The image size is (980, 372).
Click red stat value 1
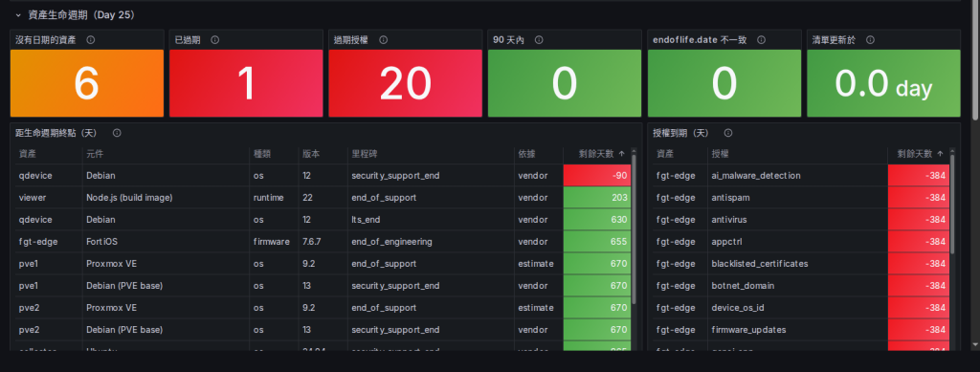(x=246, y=83)
